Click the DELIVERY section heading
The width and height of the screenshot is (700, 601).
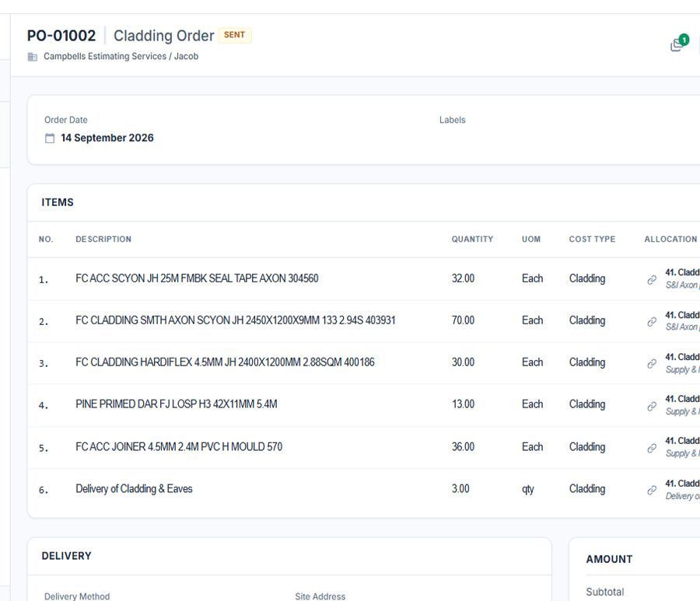67,556
